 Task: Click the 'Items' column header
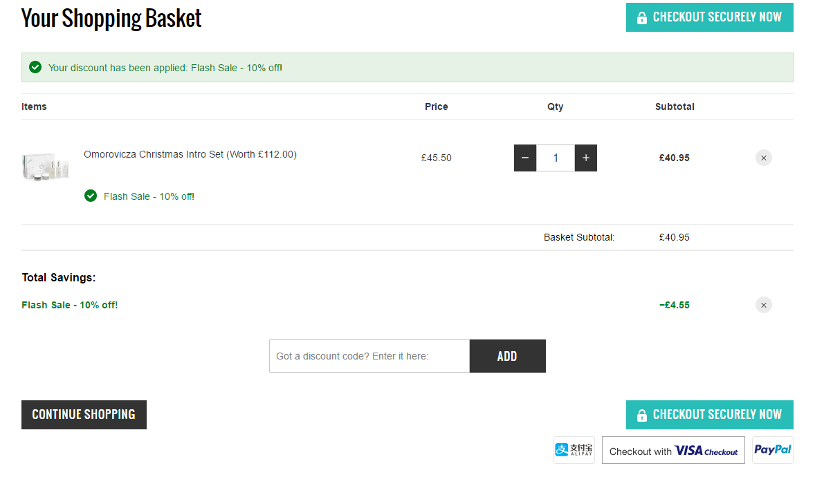(x=35, y=106)
